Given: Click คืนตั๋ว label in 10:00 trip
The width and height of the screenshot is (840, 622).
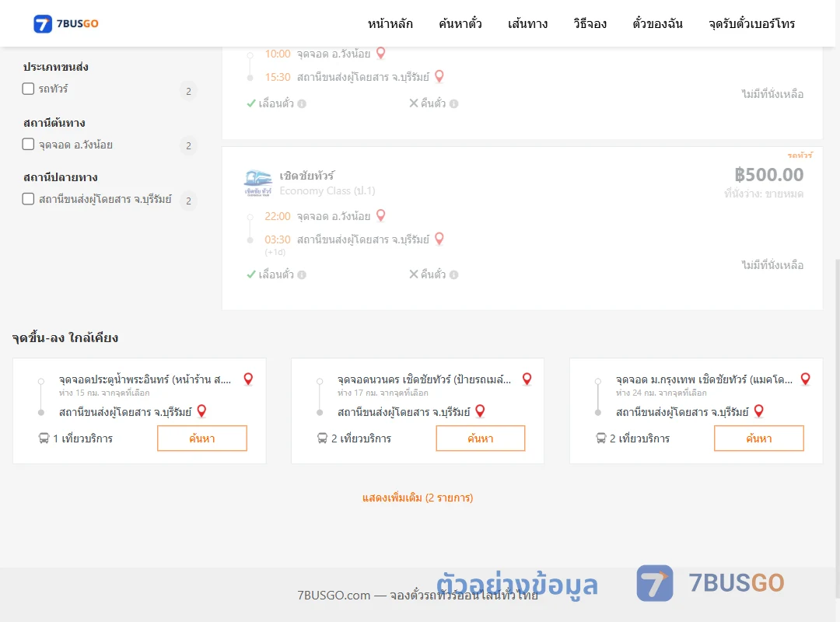Looking at the screenshot, I should coord(433,103).
